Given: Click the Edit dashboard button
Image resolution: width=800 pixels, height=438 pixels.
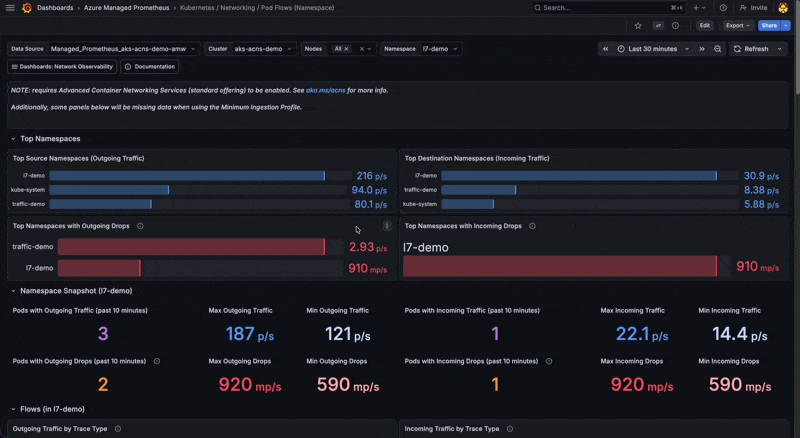Looking at the screenshot, I should point(705,26).
